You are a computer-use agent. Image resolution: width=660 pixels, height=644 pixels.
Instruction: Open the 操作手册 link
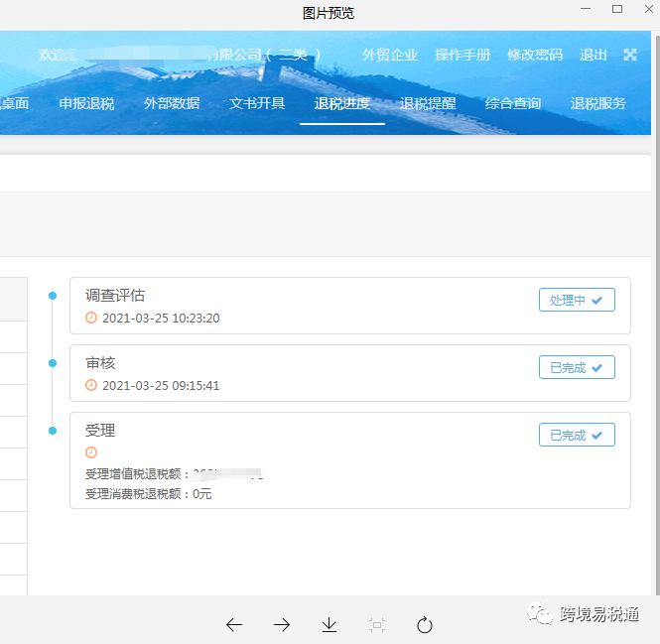pos(462,55)
